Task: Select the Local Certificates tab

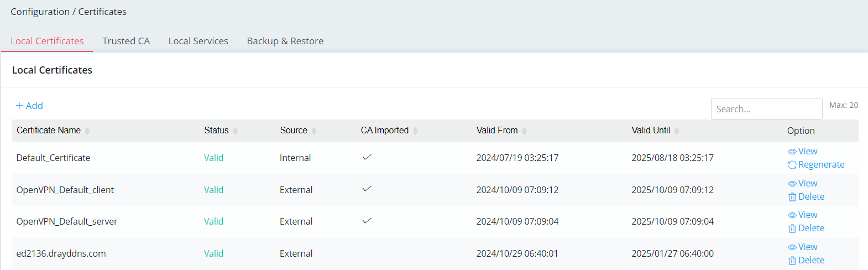Action: coord(47,41)
